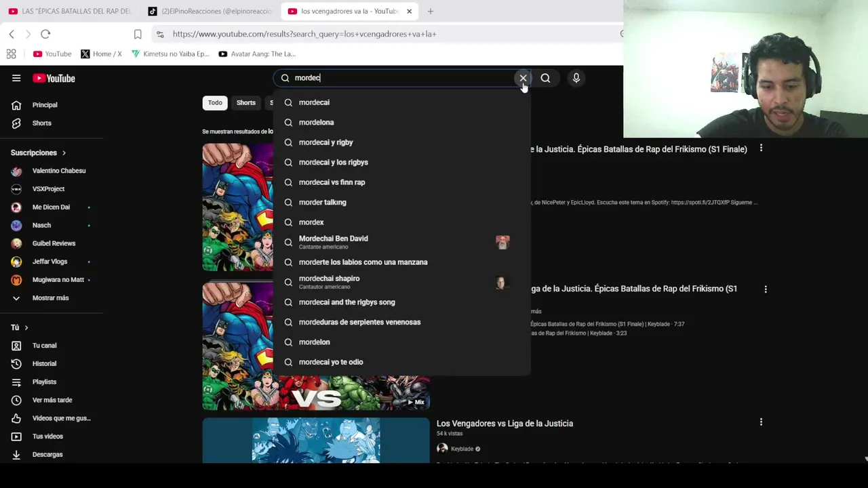The image size is (868, 488).
Task: Close the active YouTube search tab
Action: coord(409,11)
